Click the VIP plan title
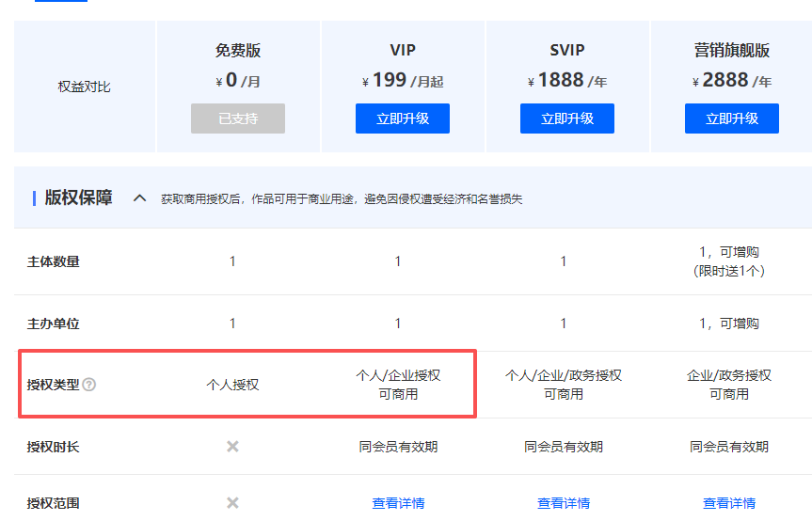The width and height of the screenshot is (812, 521). pyautogui.click(x=403, y=51)
